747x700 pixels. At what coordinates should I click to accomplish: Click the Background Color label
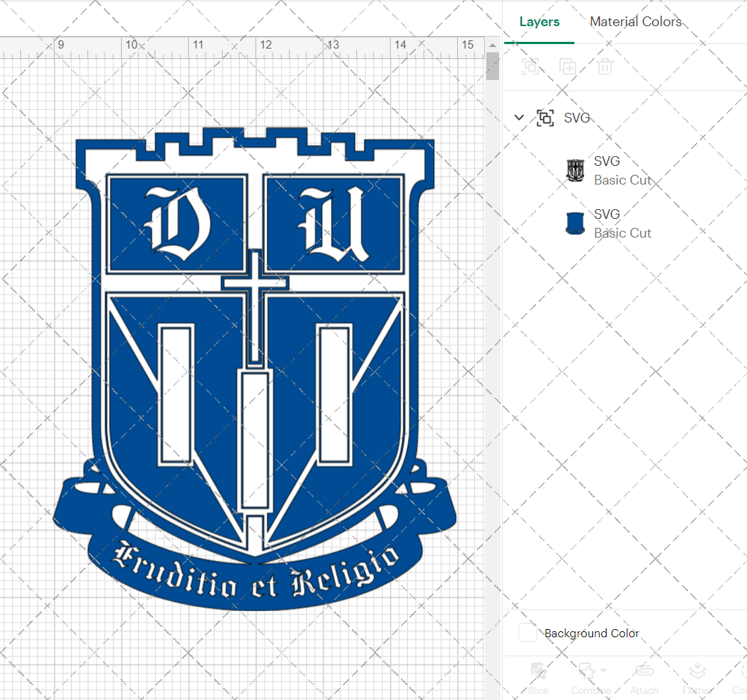coord(591,634)
